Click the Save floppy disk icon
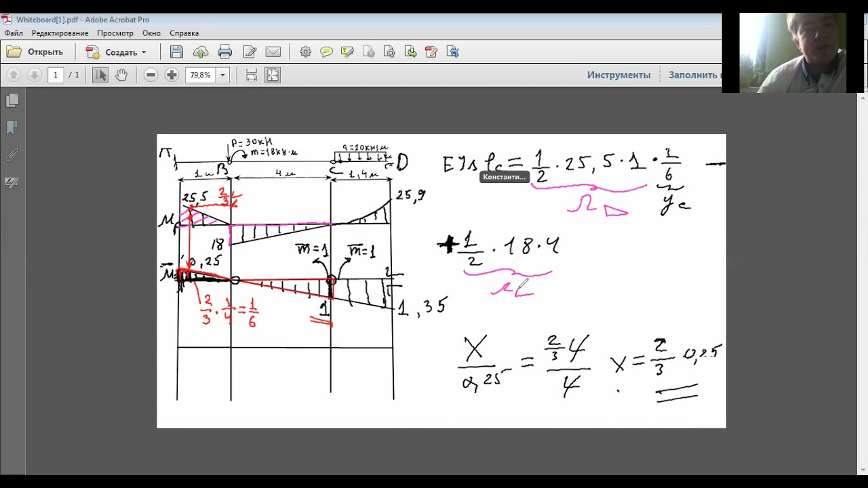Image resolution: width=868 pixels, height=488 pixels. click(x=176, y=52)
